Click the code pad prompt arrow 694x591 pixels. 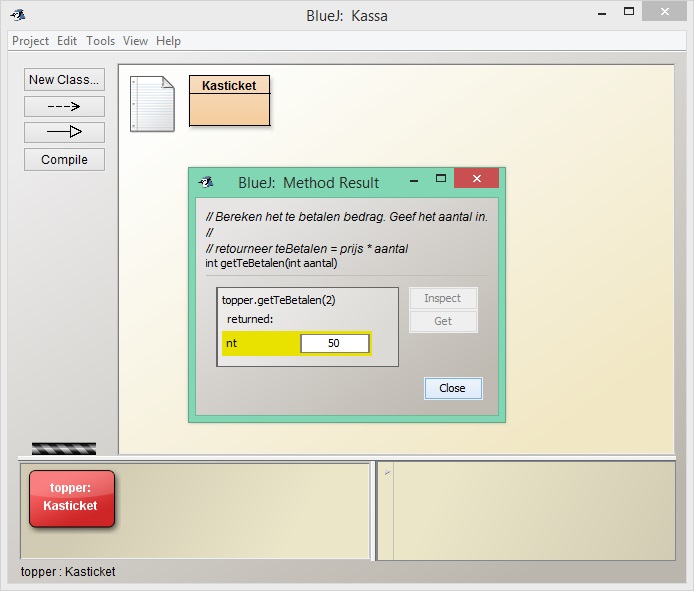387,473
